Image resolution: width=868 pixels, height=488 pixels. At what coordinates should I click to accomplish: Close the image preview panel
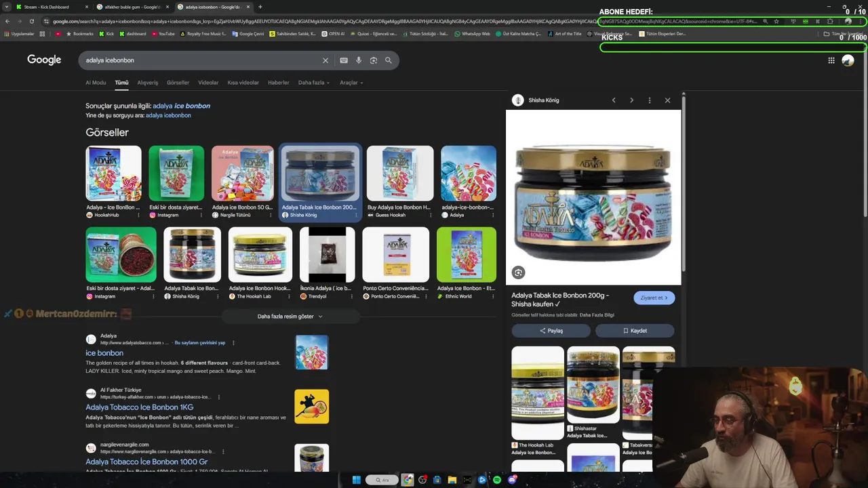[667, 100]
